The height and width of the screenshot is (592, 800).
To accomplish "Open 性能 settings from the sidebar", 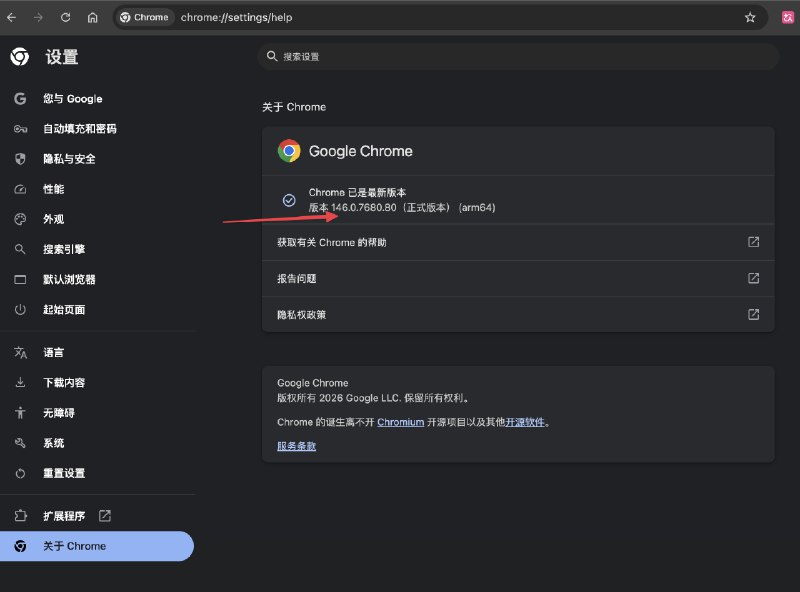I will point(20,188).
